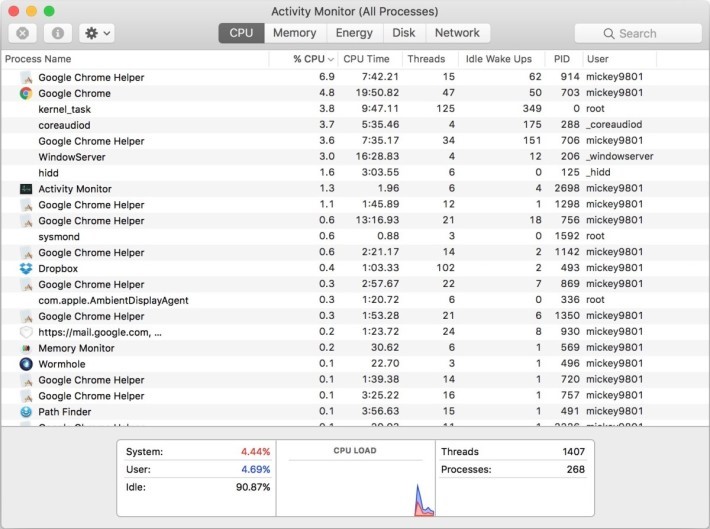Click into the Search field

click(x=638, y=34)
